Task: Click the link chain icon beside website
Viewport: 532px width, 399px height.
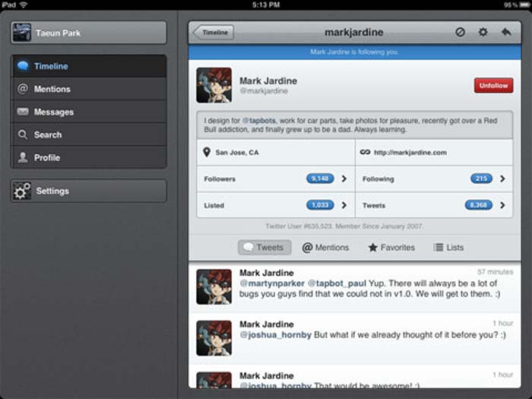Action: coord(365,152)
